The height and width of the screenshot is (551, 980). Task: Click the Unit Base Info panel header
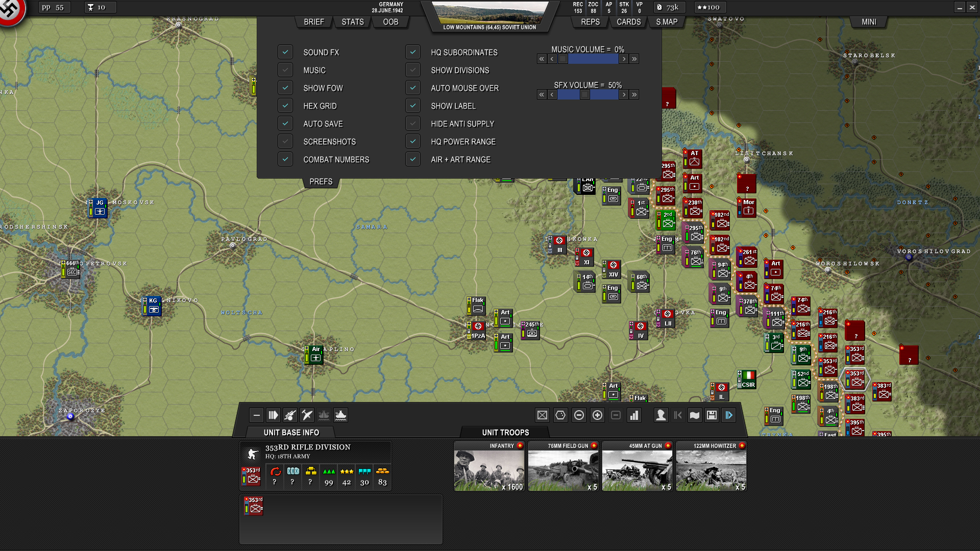click(x=291, y=433)
